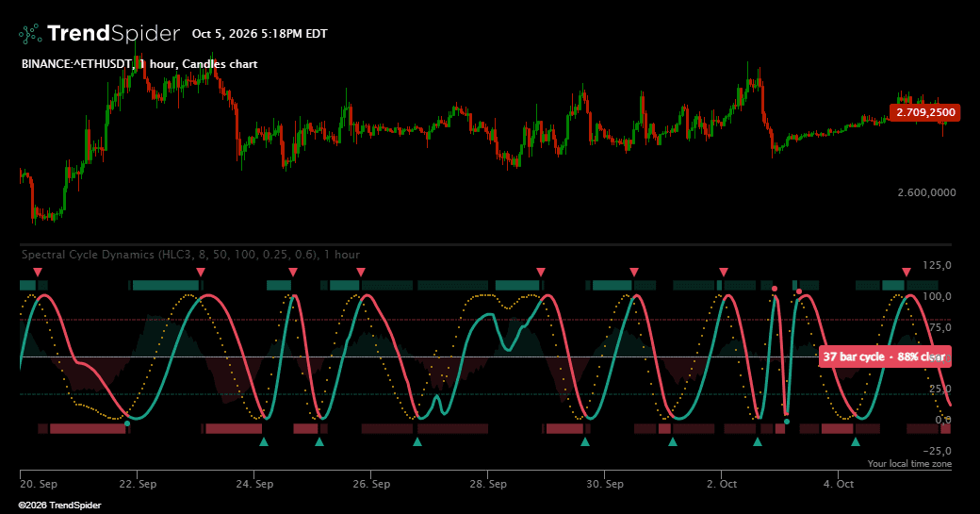Screen dimensions: 980x514
Task: Click the 100,0 oscillator axis label
Action: [937, 296]
